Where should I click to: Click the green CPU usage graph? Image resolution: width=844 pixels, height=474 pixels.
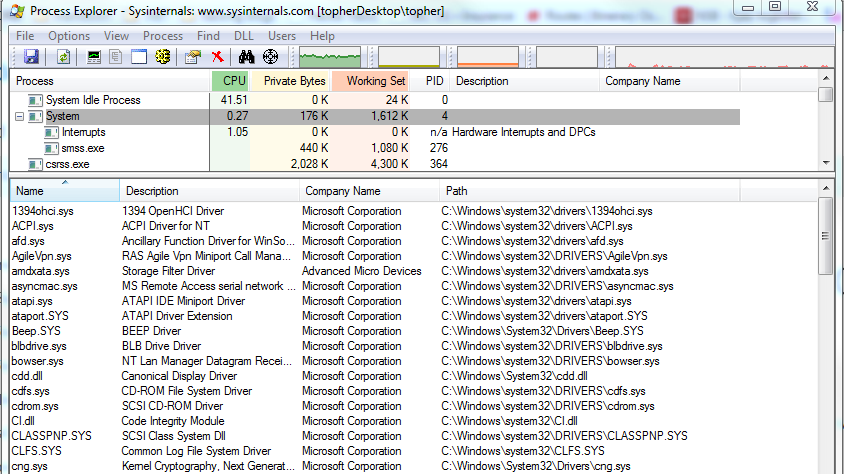tap(330, 56)
